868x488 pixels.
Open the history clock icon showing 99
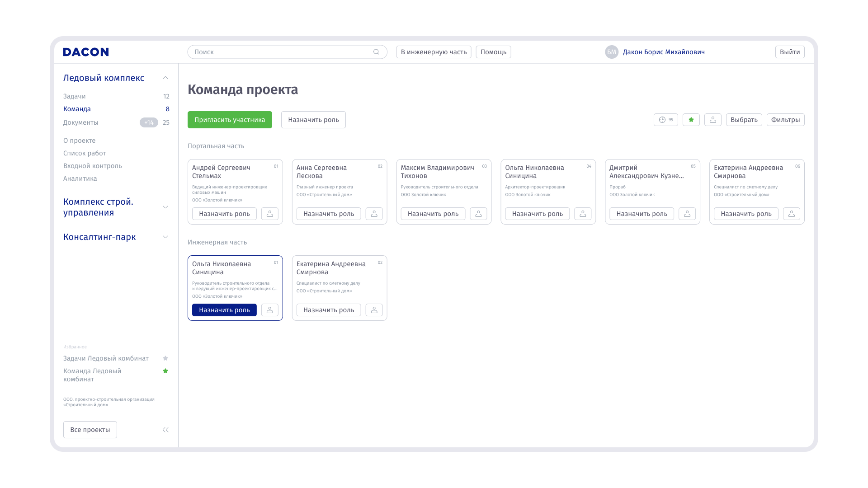(665, 120)
